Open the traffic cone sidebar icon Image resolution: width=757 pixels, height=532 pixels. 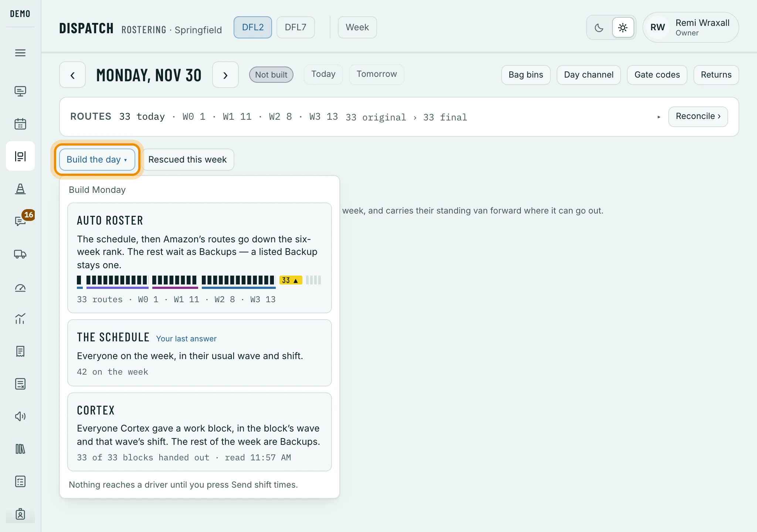pos(20,189)
